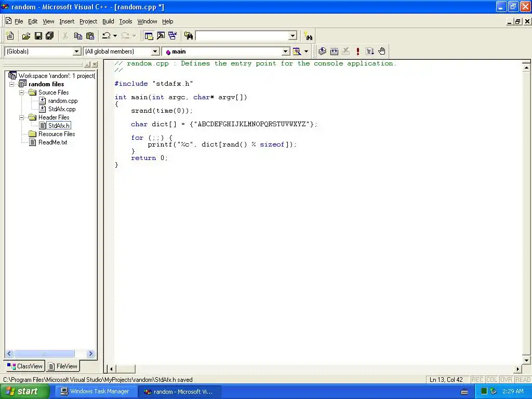This screenshot has height=399, width=532.
Task: Open the Undo history dropdown arrow
Action: pos(115,36)
